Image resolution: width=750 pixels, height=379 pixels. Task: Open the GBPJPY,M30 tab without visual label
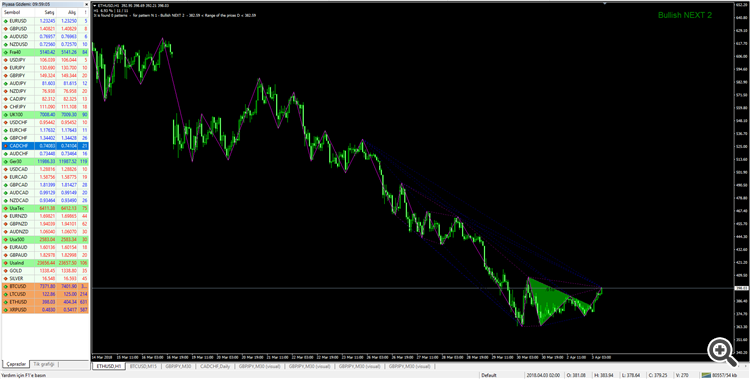(x=178, y=366)
